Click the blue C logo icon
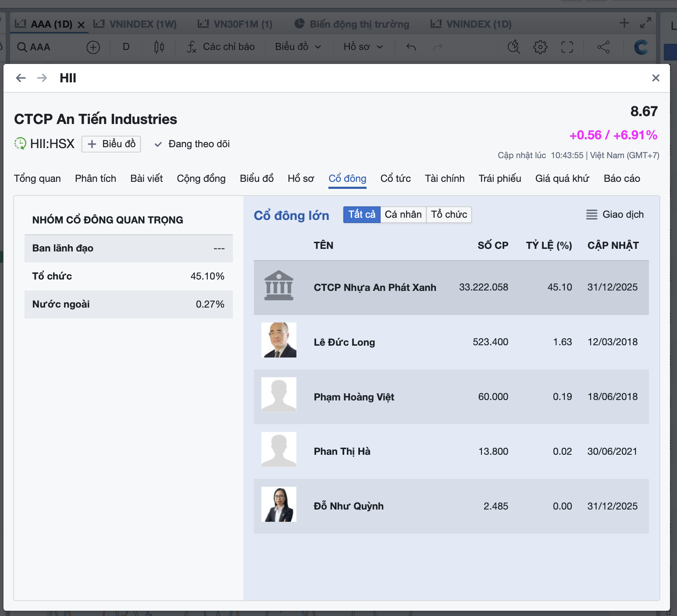The height and width of the screenshot is (616, 677). (641, 47)
